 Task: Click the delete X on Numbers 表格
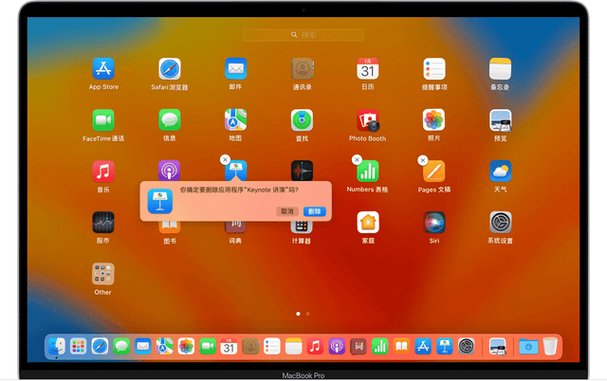(357, 160)
